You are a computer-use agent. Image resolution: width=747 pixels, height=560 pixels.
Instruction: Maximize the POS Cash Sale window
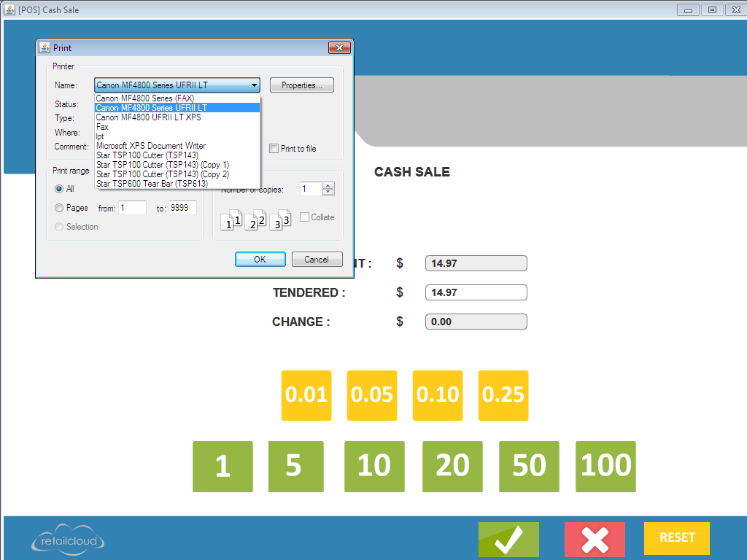[x=712, y=10]
